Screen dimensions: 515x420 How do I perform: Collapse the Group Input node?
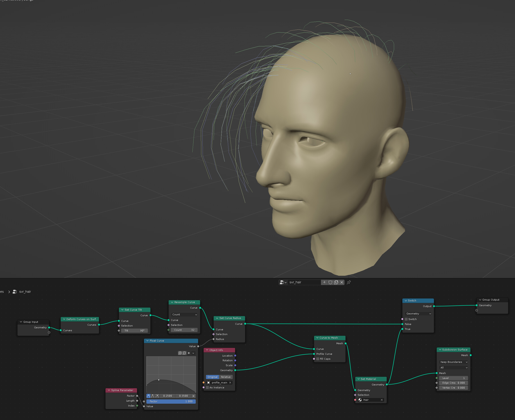click(x=21, y=322)
